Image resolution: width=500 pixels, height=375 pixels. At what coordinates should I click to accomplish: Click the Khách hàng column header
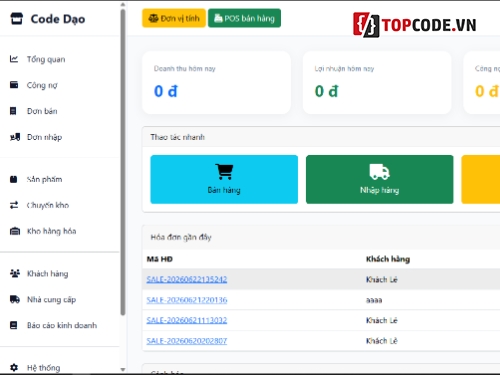tap(388, 259)
